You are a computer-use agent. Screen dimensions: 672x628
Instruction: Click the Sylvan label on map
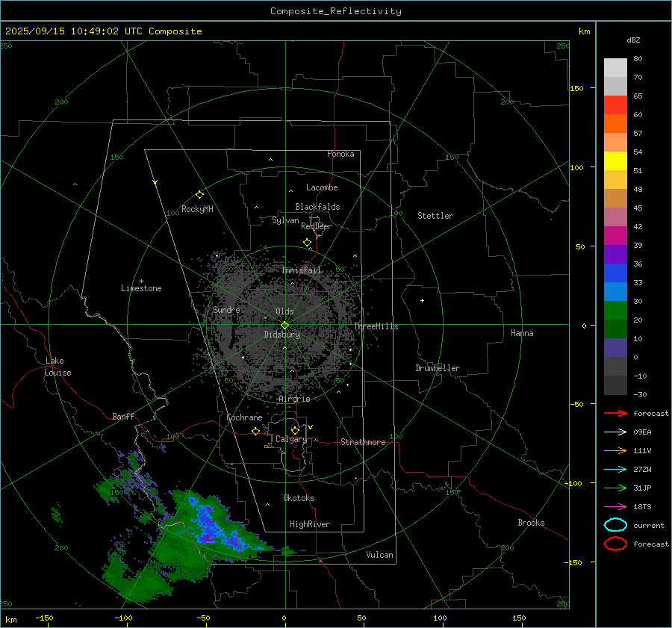coord(285,220)
